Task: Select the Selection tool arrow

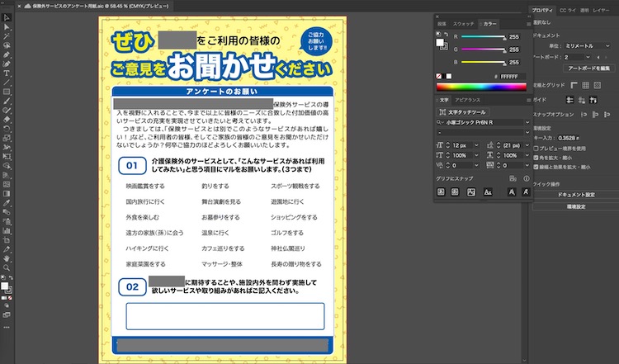Action: pyautogui.click(x=7, y=17)
